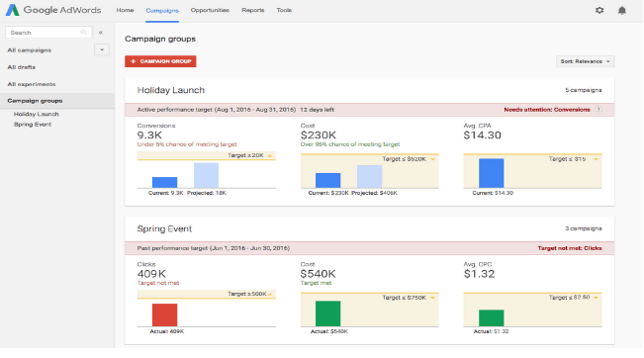Collapse the sidebar with double-chevron icon
This screenshot has width=644, height=358.
pyautogui.click(x=101, y=33)
